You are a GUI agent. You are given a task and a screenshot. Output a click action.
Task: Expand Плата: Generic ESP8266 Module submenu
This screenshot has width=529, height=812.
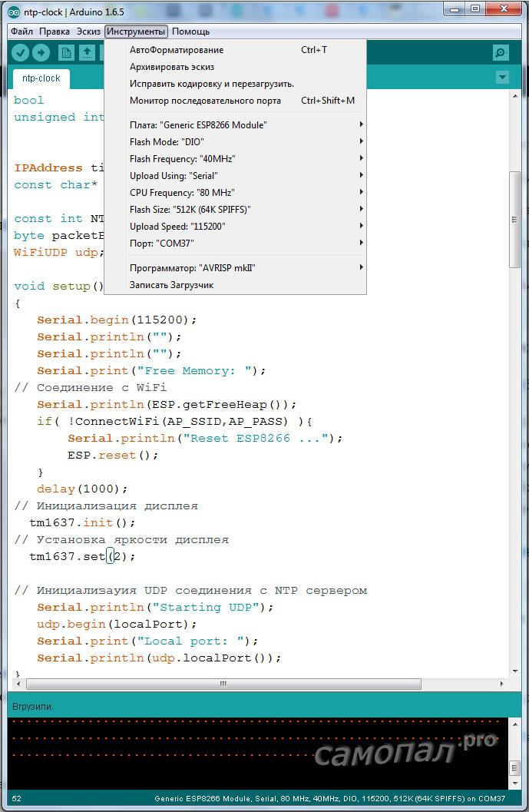click(x=236, y=124)
